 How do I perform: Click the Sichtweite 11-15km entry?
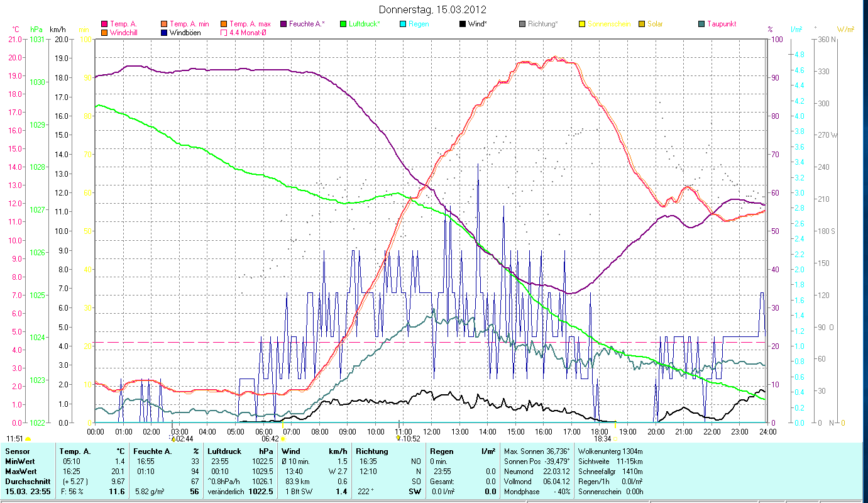tap(610, 462)
